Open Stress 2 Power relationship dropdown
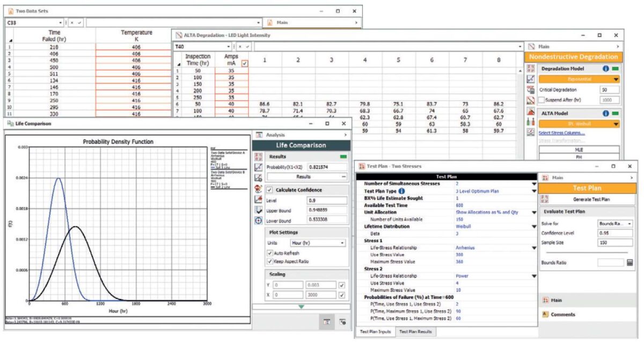This screenshot has height=343, width=644. 534,276
